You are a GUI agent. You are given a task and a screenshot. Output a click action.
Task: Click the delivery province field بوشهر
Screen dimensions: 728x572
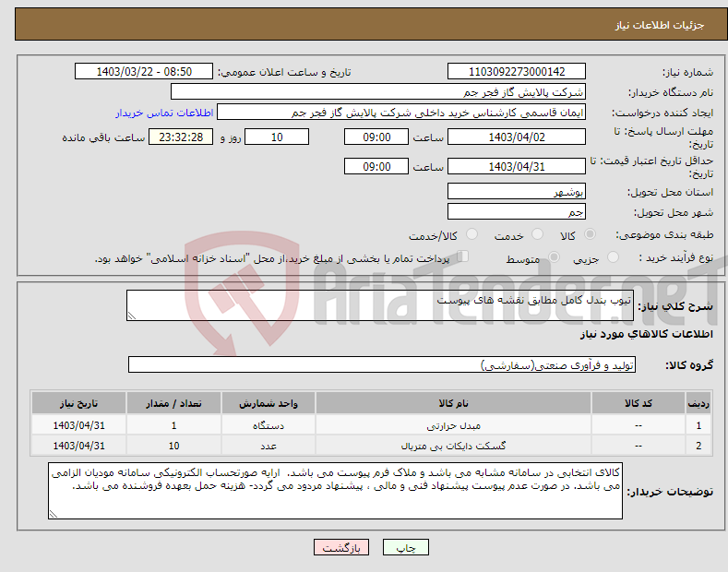click(x=517, y=191)
